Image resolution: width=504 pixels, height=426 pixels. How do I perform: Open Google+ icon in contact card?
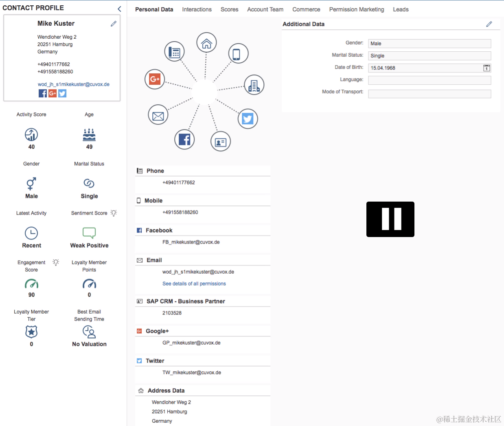tap(53, 93)
